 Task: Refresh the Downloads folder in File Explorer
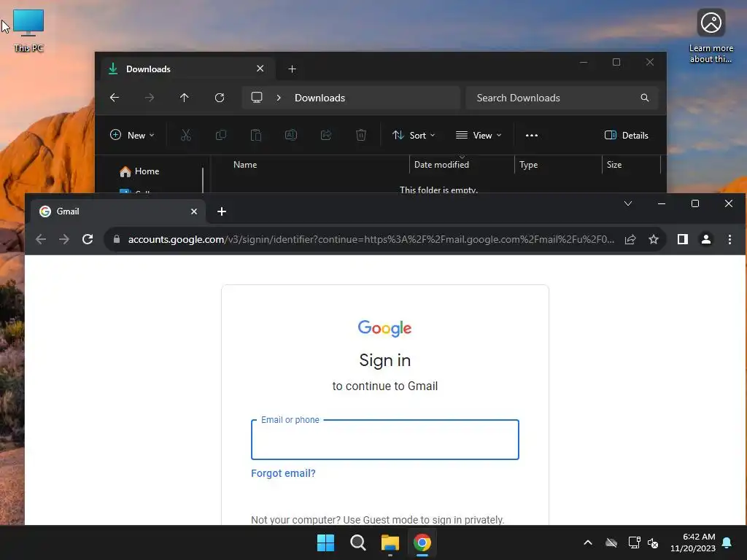point(219,98)
